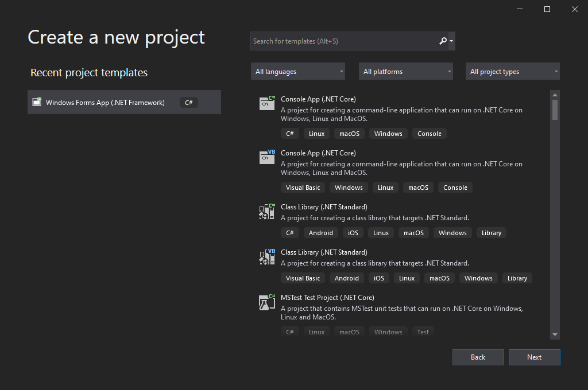The width and height of the screenshot is (588, 390).
Task: Choose MSTest Test Project (.NET Core) title
Action: point(327,298)
